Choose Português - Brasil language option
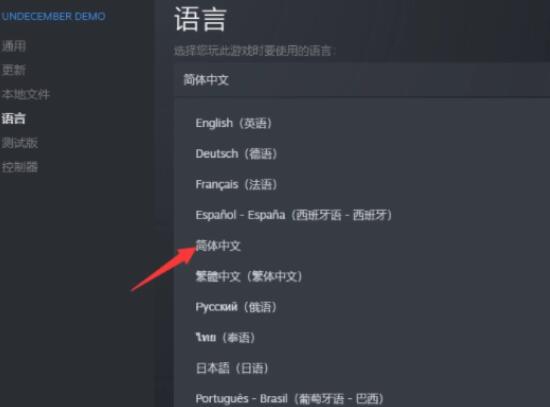550x407 pixels. 290,399
